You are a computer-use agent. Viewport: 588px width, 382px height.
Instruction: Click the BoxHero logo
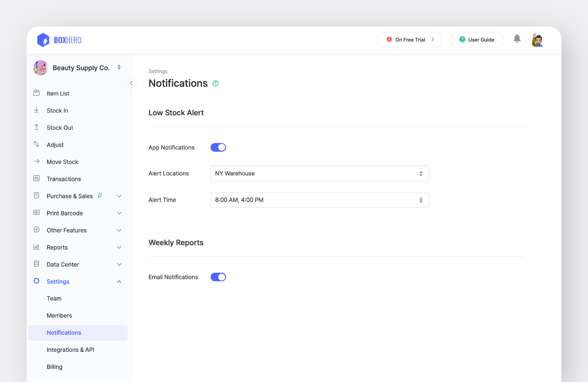pyautogui.click(x=59, y=40)
